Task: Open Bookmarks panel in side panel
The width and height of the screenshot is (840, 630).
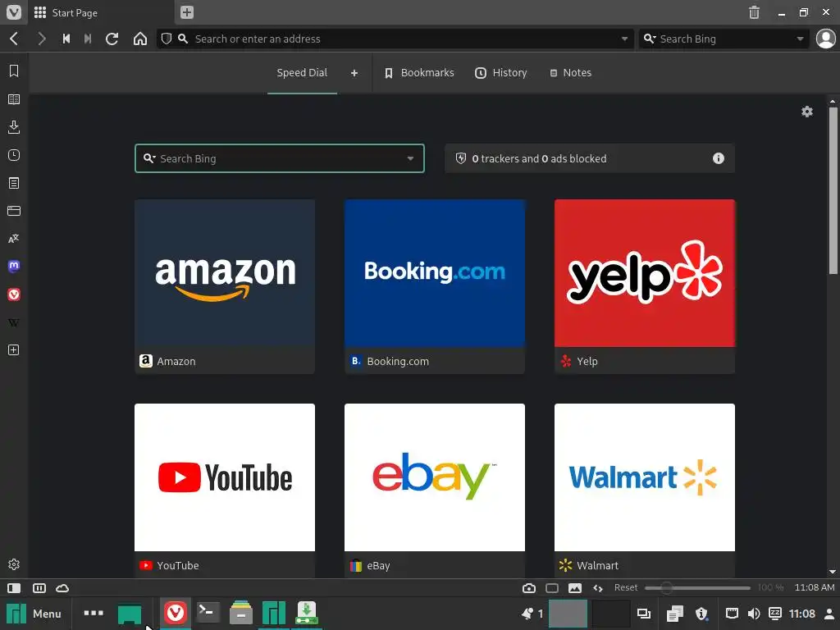Action: (x=14, y=71)
